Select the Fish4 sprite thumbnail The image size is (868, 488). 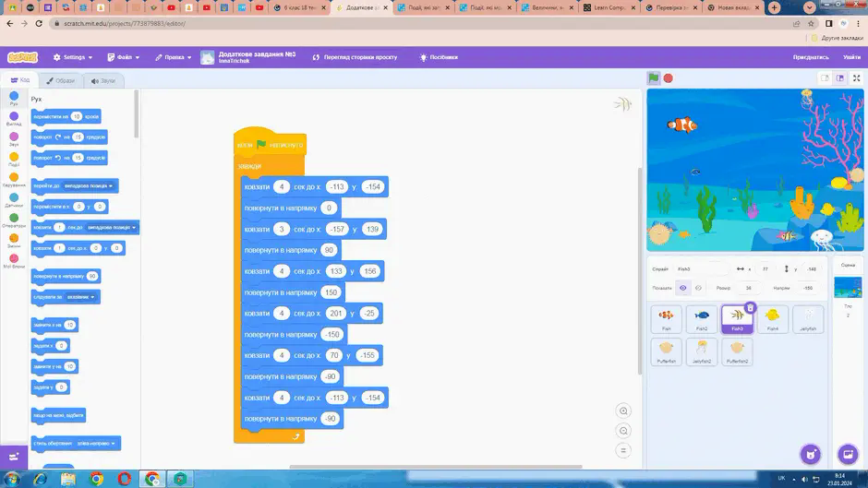coord(772,319)
